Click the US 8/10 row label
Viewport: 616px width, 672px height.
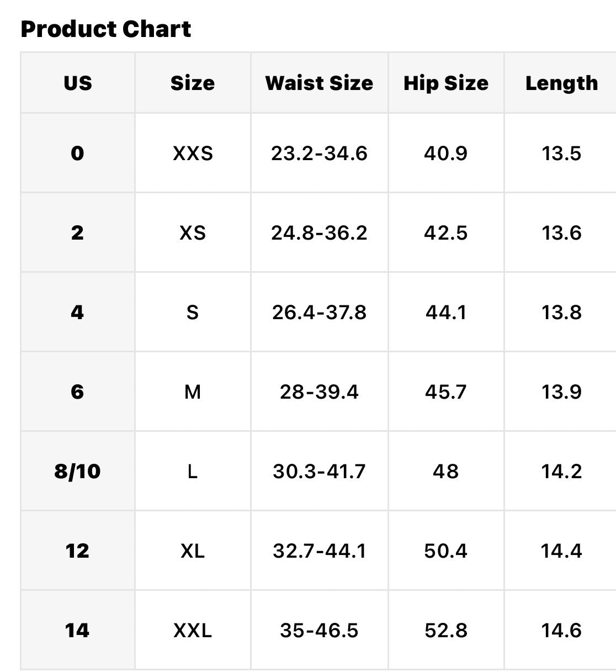(78, 471)
